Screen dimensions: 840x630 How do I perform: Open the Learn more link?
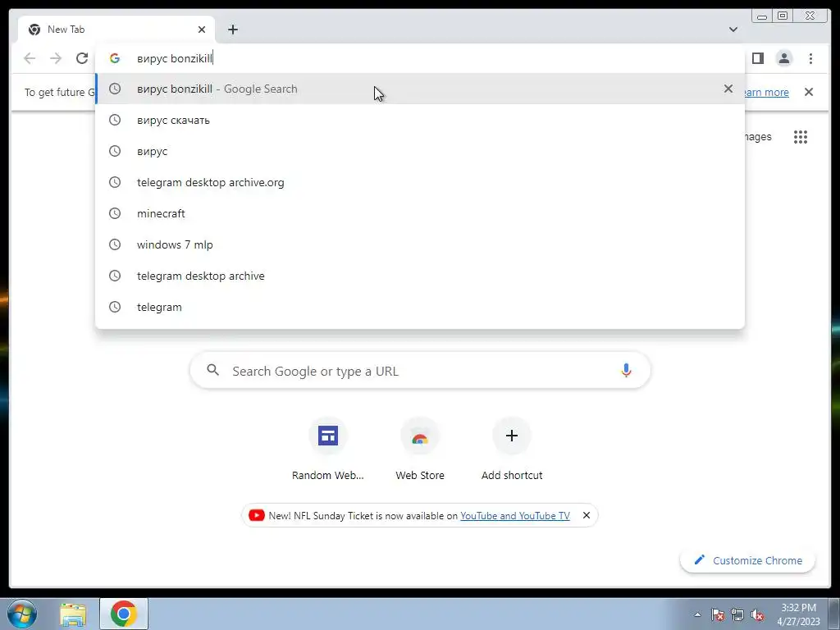pos(767,92)
